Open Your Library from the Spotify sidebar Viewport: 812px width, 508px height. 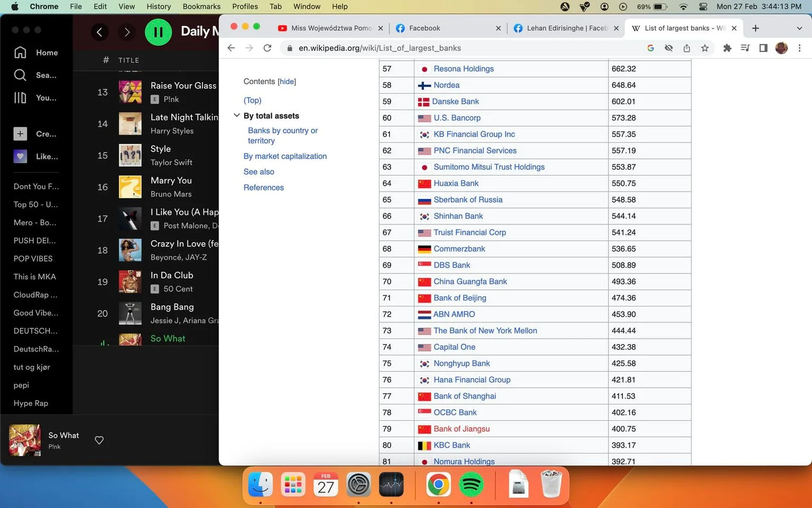click(x=20, y=98)
